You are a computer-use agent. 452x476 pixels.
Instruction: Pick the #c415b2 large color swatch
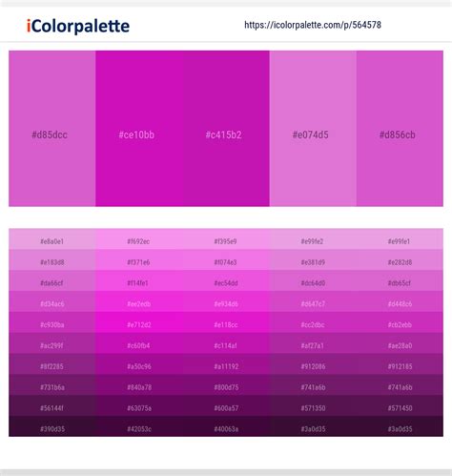[226, 129]
